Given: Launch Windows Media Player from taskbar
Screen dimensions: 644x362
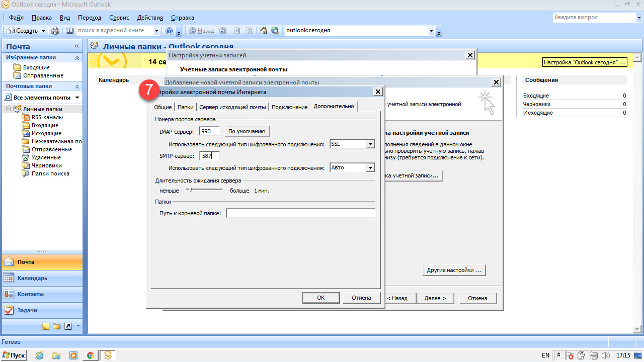Looking at the screenshot, I should click(73, 355).
